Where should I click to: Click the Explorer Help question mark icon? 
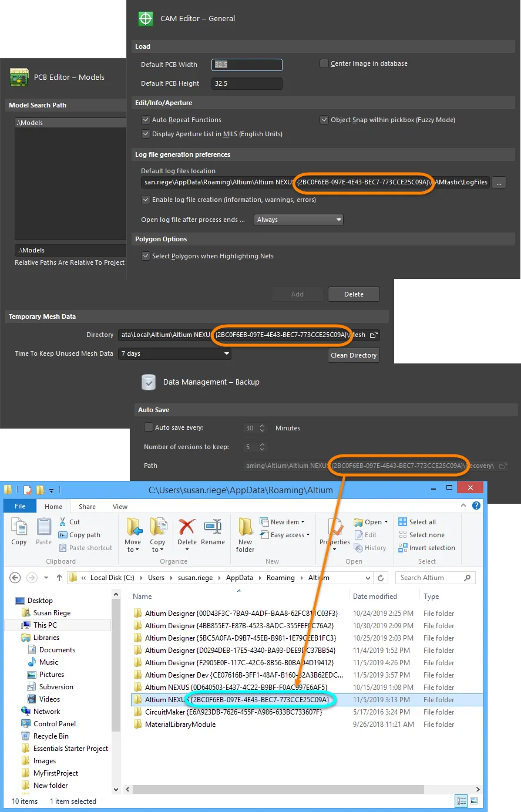click(x=476, y=506)
